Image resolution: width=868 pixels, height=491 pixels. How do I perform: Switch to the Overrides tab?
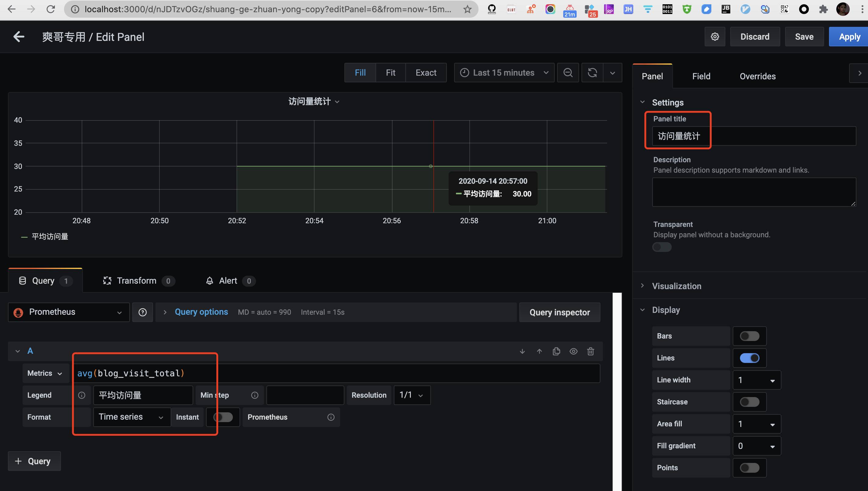tap(757, 77)
